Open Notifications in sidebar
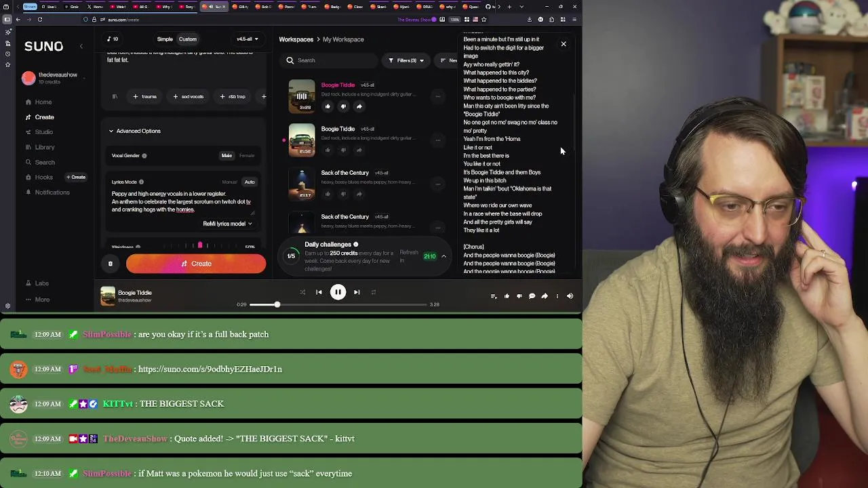868x488 pixels. 47,192
